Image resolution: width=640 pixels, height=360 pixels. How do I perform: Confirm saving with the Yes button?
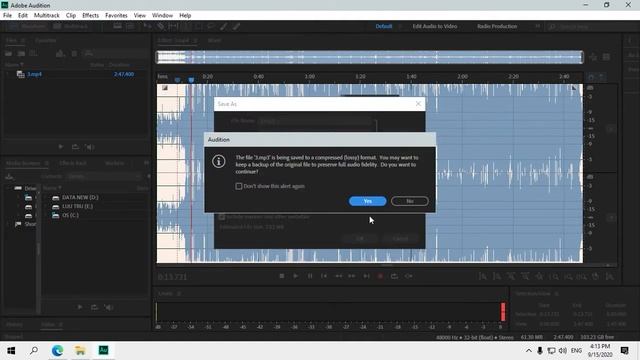point(367,201)
